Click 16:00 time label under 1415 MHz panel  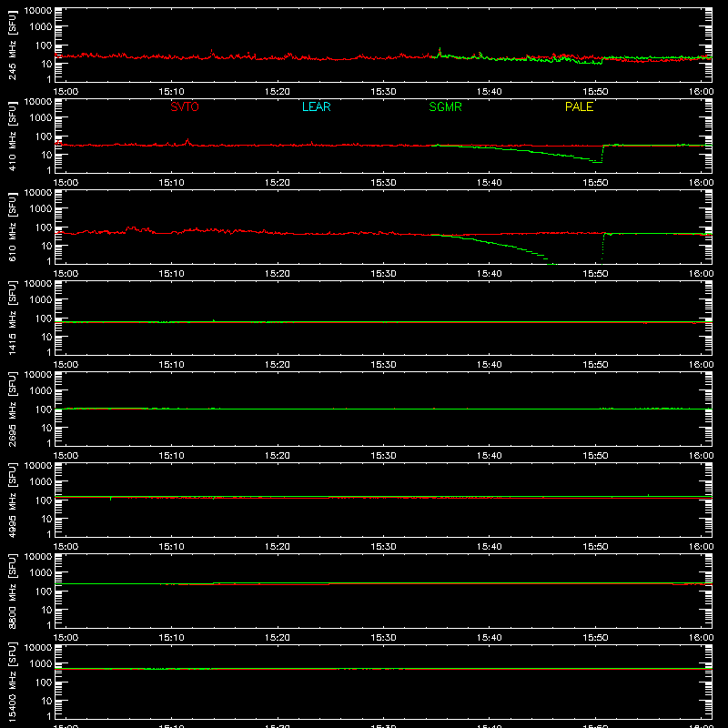coord(701,365)
